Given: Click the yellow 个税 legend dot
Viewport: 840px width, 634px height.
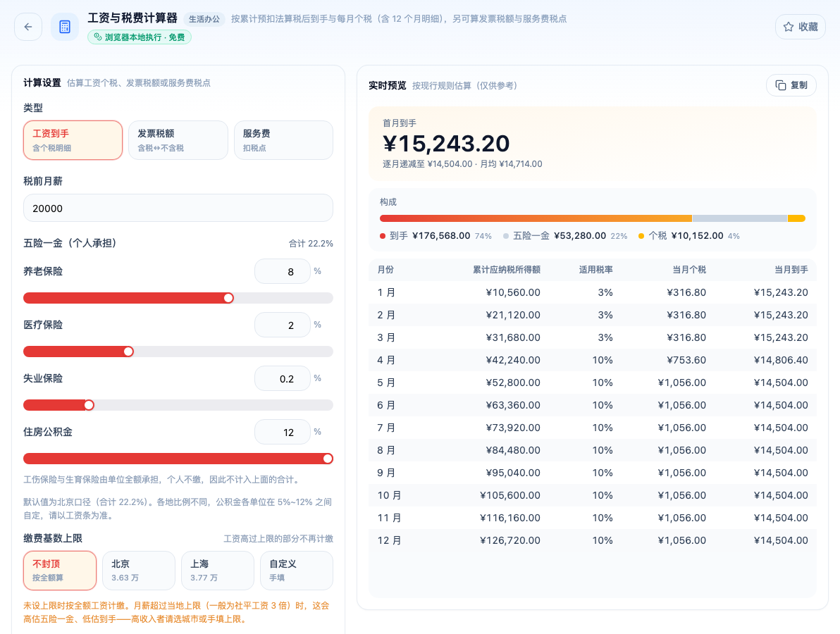Looking at the screenshot, I should pyautogui.click(x=641, y=235).
